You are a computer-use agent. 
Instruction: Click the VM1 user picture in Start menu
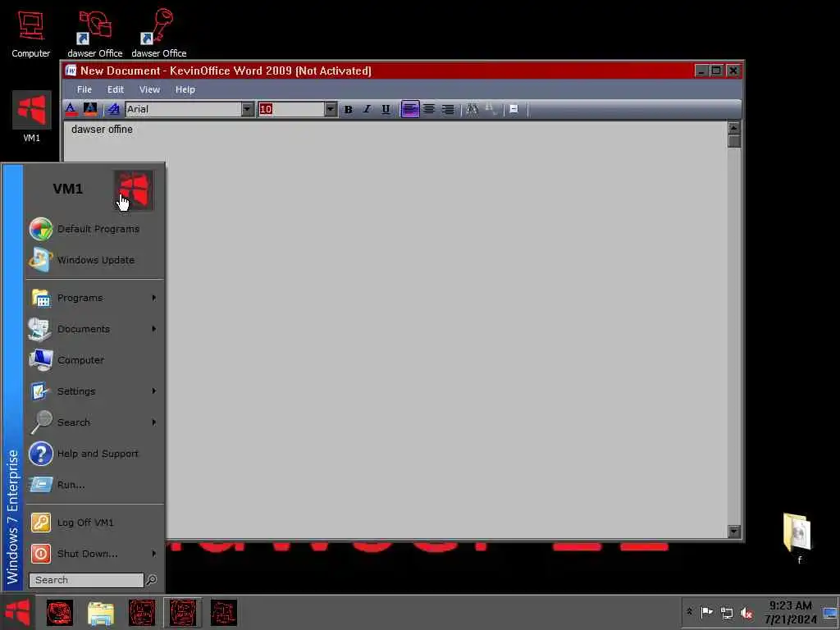pyautogui.click(x=134, y=190)
